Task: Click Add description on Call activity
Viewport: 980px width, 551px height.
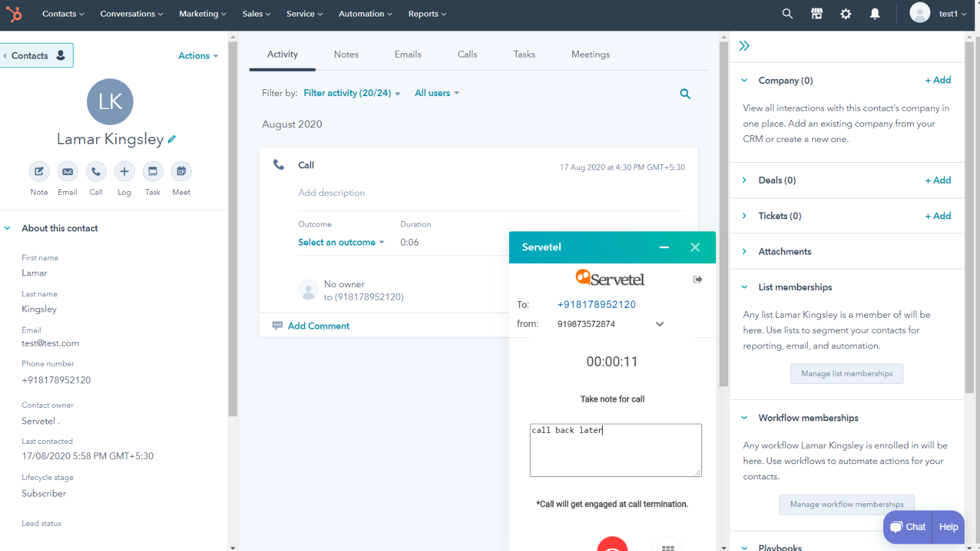Action: (331, 193)
